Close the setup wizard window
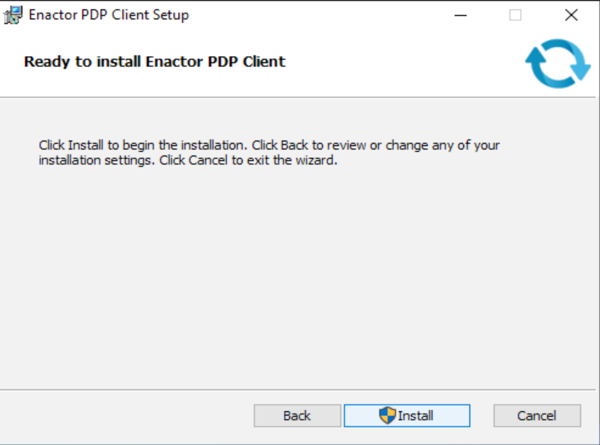600x445 pixels. click(571, 15)
